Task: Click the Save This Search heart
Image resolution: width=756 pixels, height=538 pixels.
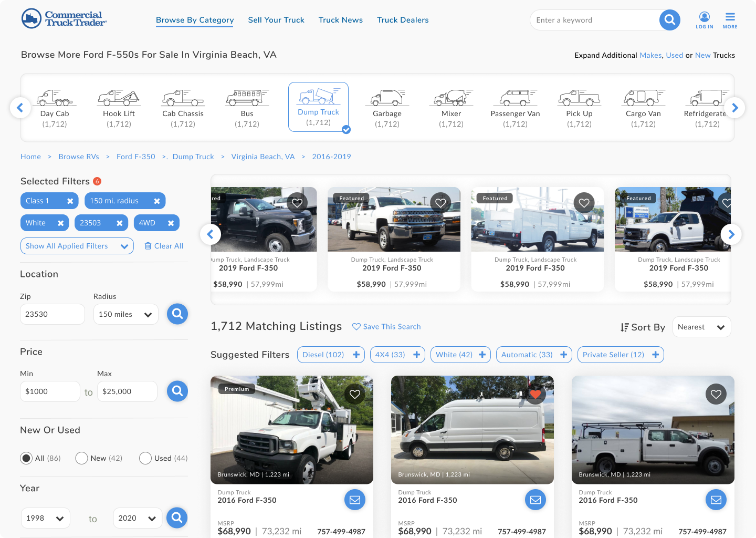Action: (356, 327)
